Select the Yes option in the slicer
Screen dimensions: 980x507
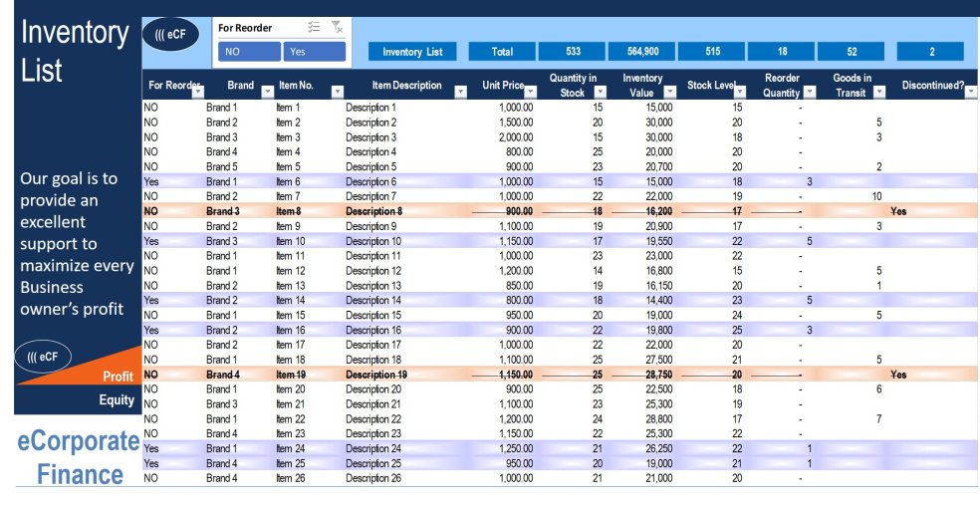(314, 52)
